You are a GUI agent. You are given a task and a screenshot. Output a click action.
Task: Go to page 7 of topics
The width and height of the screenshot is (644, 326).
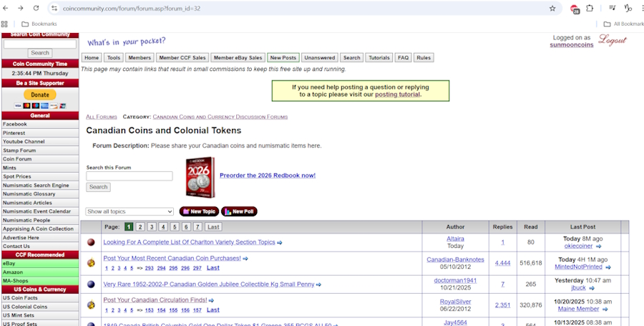click(x=197, y=226)
